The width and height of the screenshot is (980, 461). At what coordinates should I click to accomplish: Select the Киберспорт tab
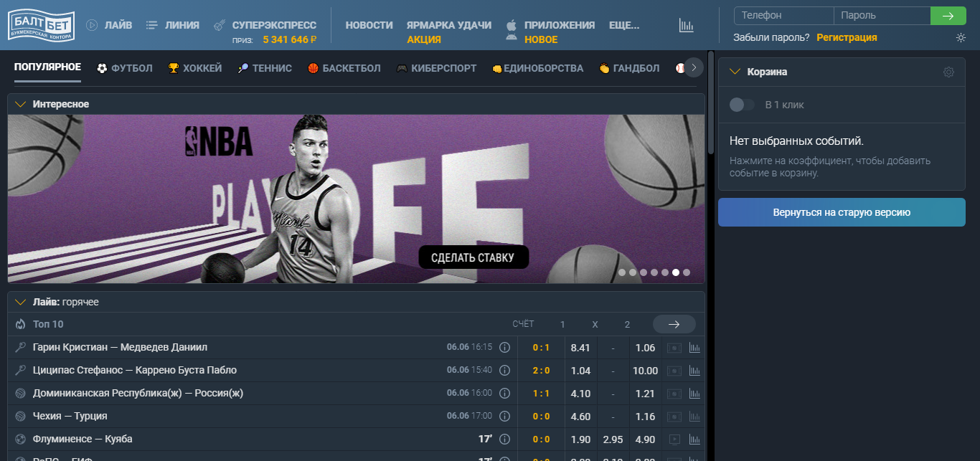pos(436,68)
